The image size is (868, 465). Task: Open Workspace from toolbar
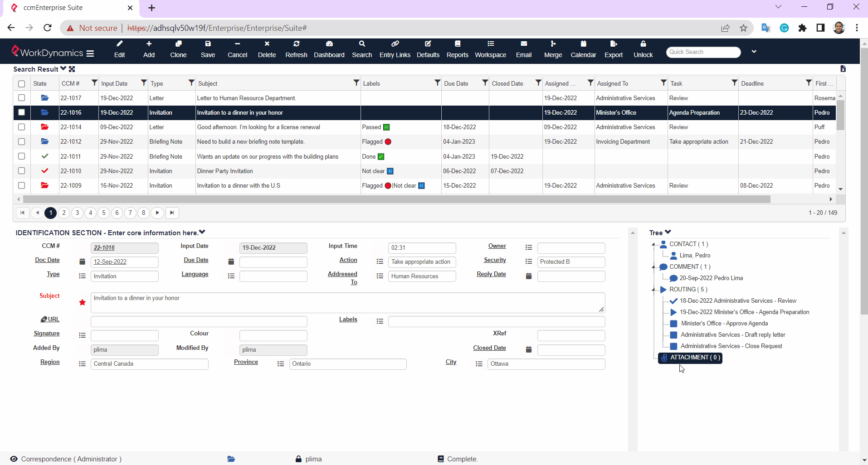491,49
